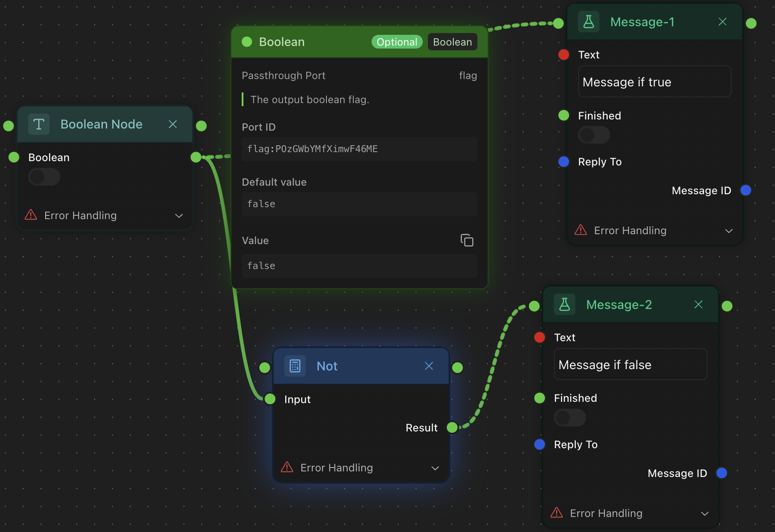Screen dimensions: 775x532
Task: Click the flask icon on Message-2 node
Action: point(564,305)
